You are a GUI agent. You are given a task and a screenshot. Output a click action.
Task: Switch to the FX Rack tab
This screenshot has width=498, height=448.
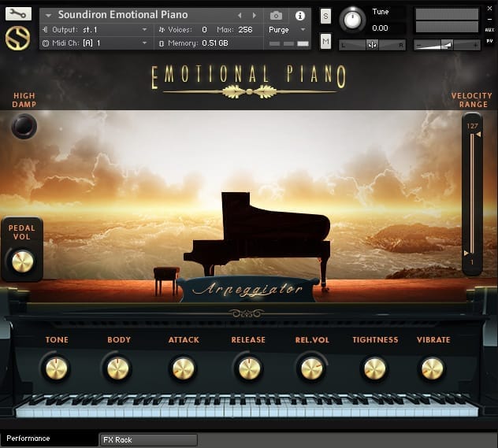[147, 440]
